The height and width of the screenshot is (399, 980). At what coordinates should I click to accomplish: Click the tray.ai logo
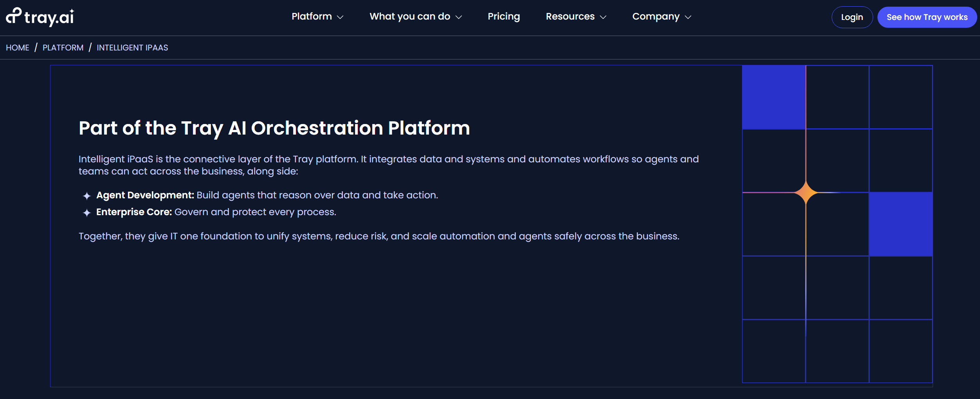[40, 17]
